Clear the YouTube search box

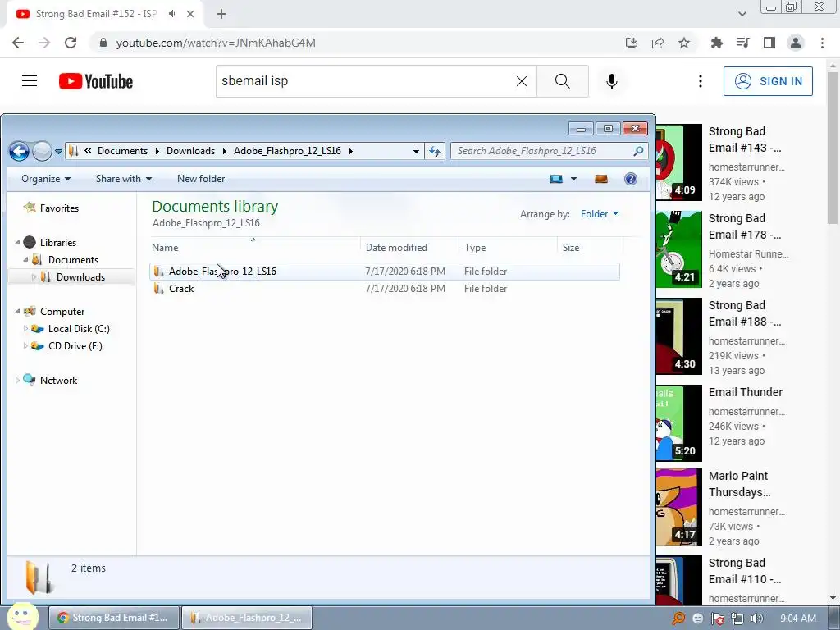[x=521, y=81]
